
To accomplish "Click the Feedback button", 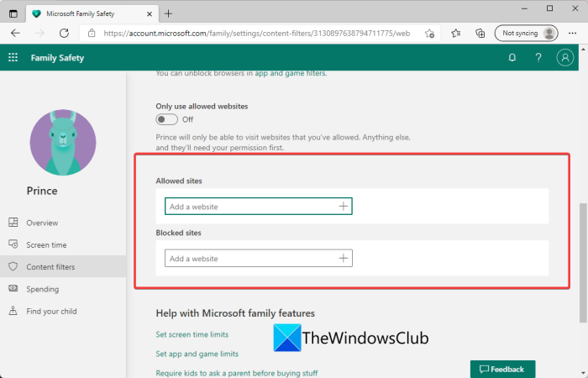I will pos(502,370).
